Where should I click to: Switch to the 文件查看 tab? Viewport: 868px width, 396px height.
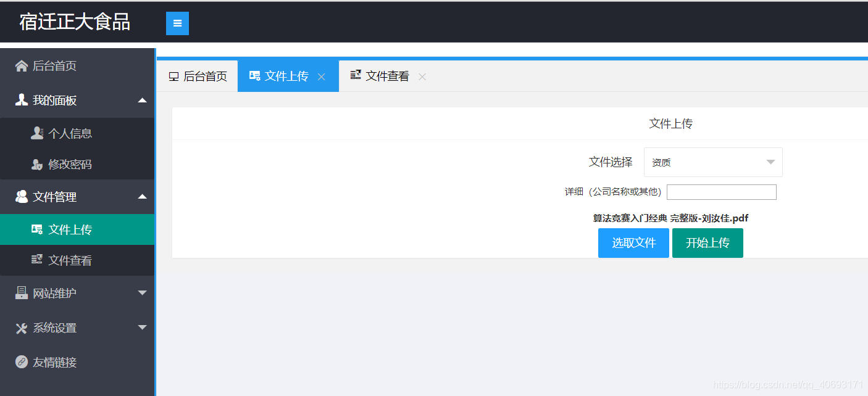coord(389,76)
